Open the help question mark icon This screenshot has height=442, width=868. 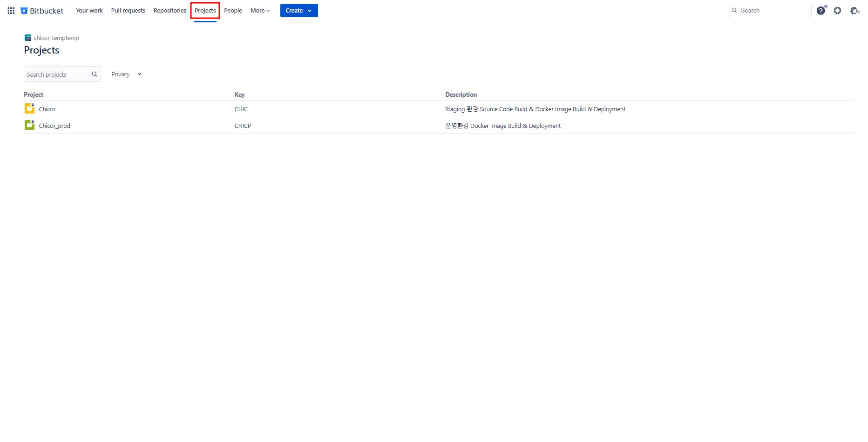tap(821, 11)
